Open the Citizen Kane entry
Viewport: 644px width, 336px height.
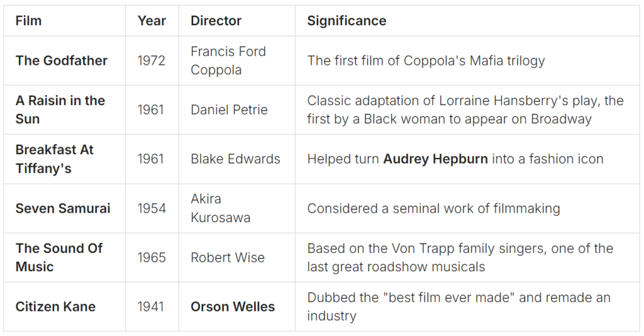point(55,306)
